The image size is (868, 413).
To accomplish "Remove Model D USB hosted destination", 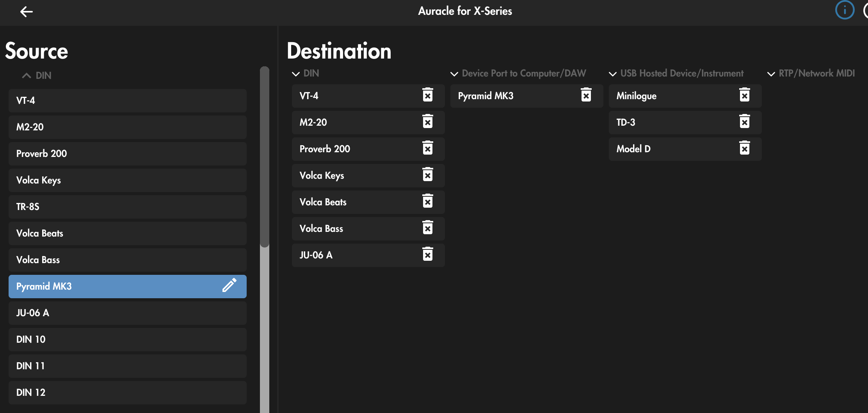I will coord(745,148).
